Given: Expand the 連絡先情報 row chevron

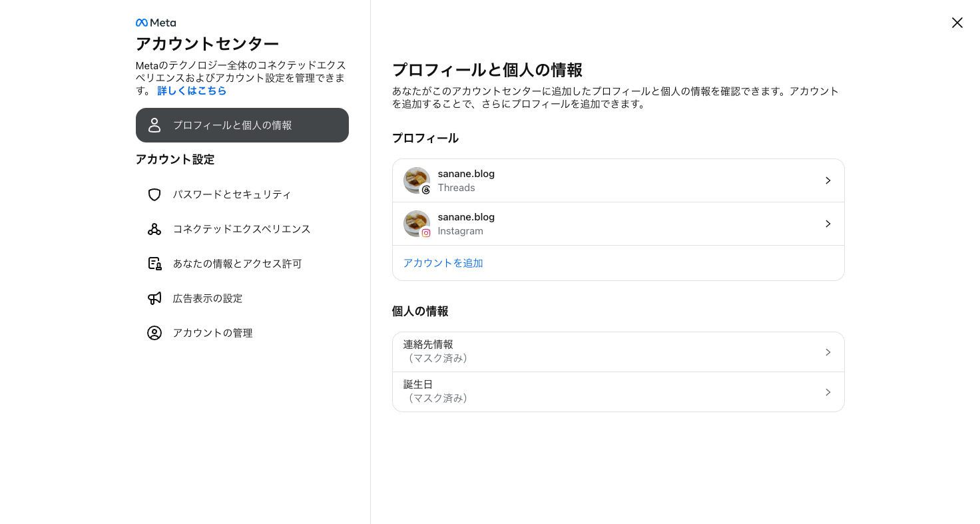Looking at the screenshot, I should [828, 352].
